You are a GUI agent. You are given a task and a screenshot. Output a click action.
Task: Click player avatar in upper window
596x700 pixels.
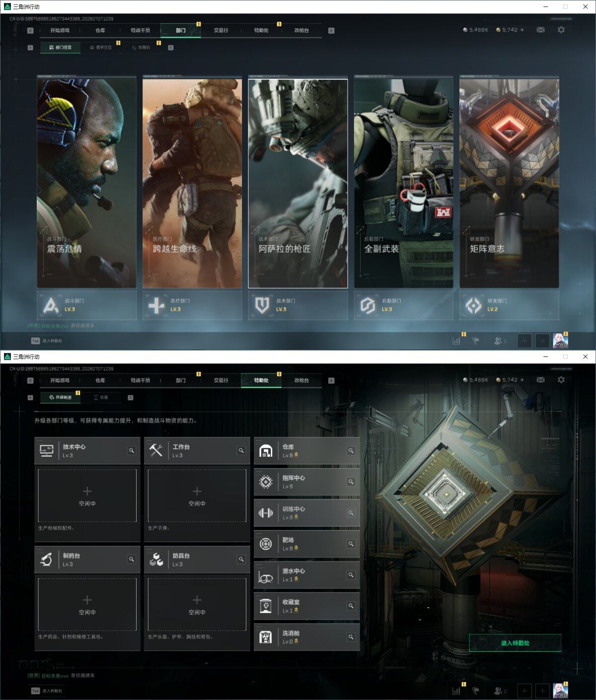[561, 341]
